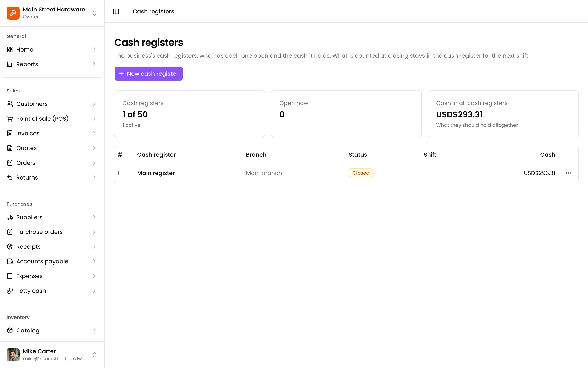Expand the Home menu chevron
588x368 pixels.
pos(94,49)
